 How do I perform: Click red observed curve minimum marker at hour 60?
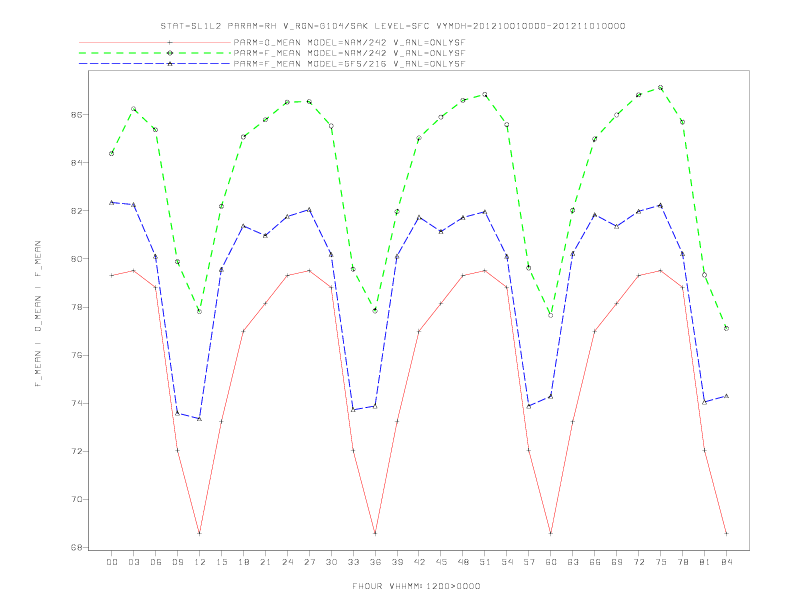coord(551,533)
